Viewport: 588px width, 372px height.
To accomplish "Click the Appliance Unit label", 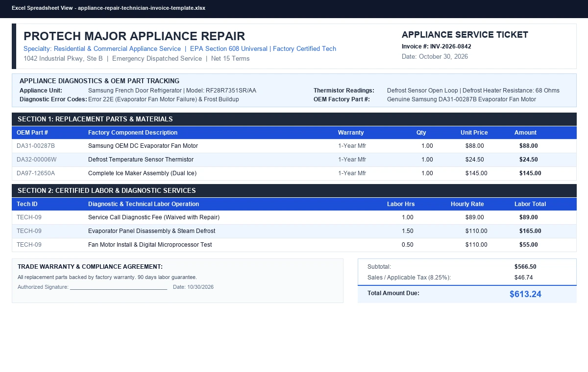I will (41, 91).
